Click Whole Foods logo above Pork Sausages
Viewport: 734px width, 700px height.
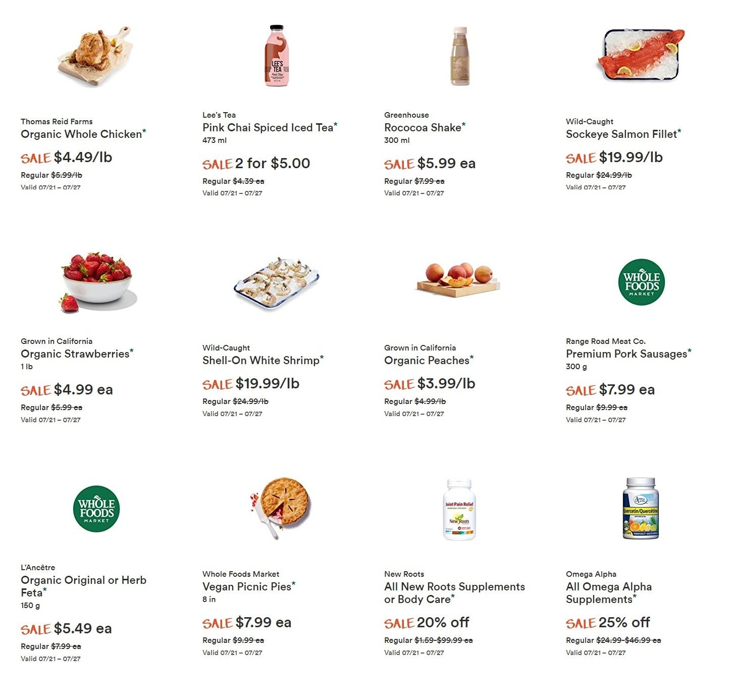click(641, 282)
